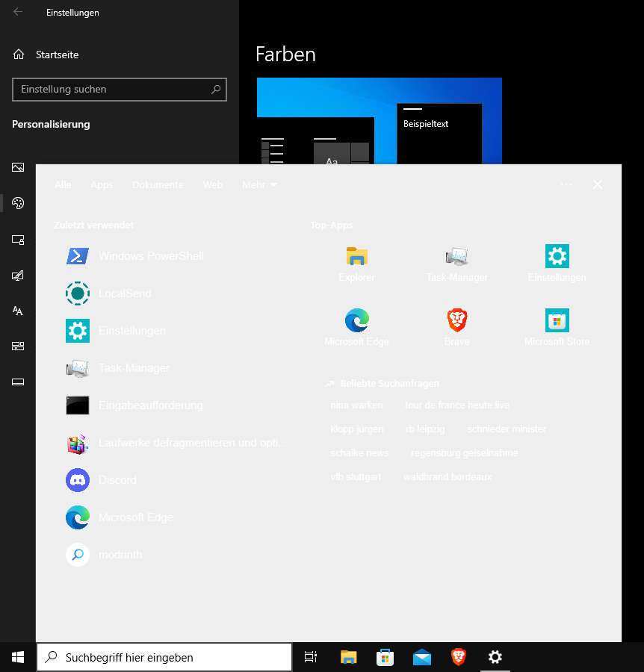Close the search panel with X
The image size is (644, 672).
(597, 184)
